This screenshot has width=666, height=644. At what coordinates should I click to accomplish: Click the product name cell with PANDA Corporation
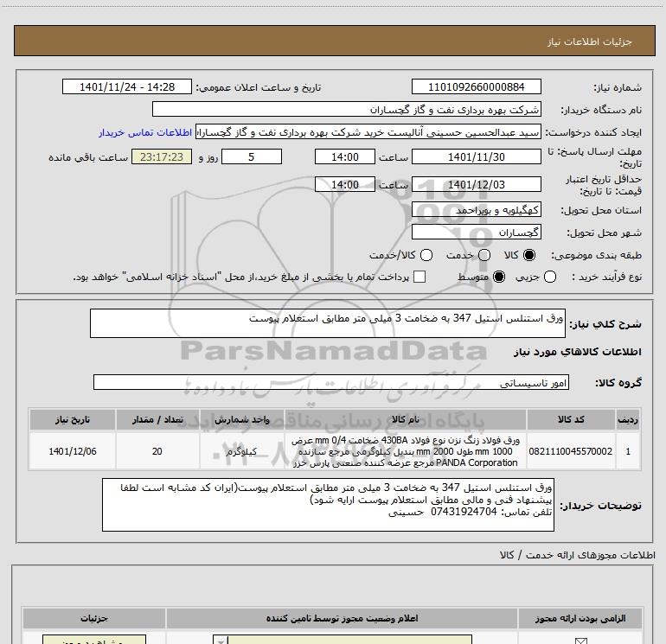(405, 451)
